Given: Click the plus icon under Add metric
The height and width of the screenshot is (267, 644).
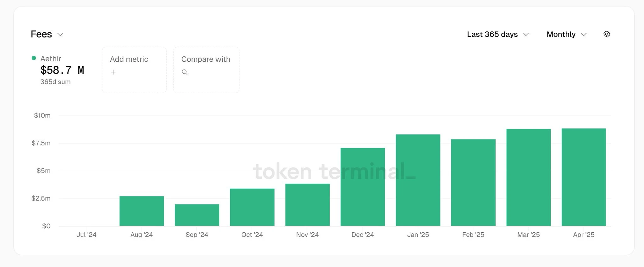Looking at the screenshot, I should pyautogui.click(x=113, y=72).
